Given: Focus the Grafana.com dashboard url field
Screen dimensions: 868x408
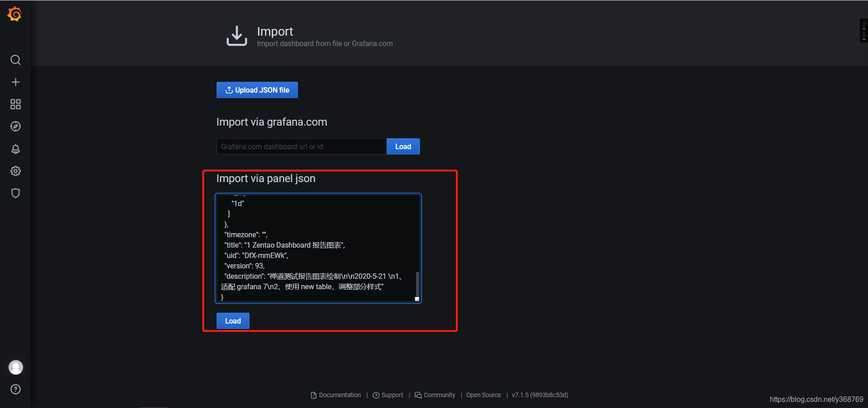Looking at the screenshot, I should pyautogui.click(x=302, y=146).
